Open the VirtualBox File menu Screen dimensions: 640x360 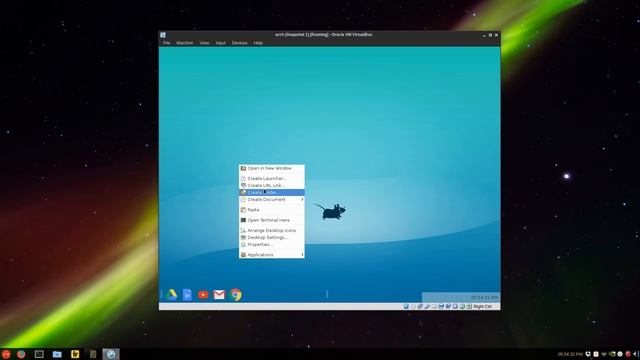[x=167, y=43]
